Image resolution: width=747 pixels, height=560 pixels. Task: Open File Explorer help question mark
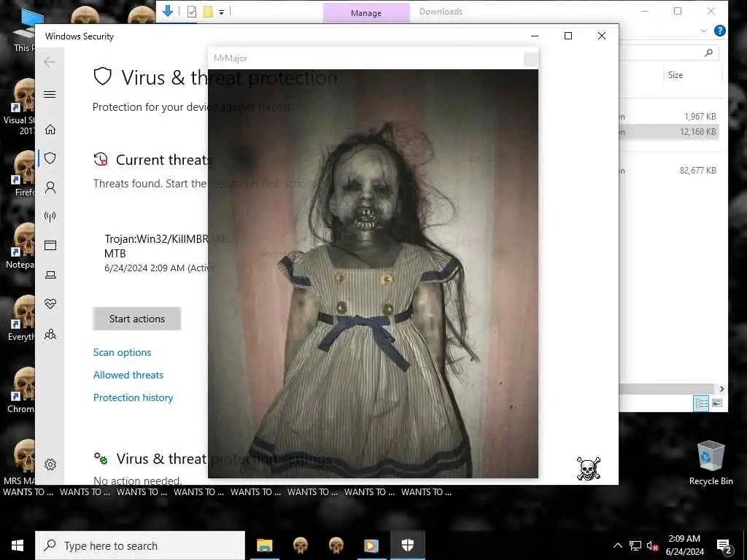click(x=720, y=31)
